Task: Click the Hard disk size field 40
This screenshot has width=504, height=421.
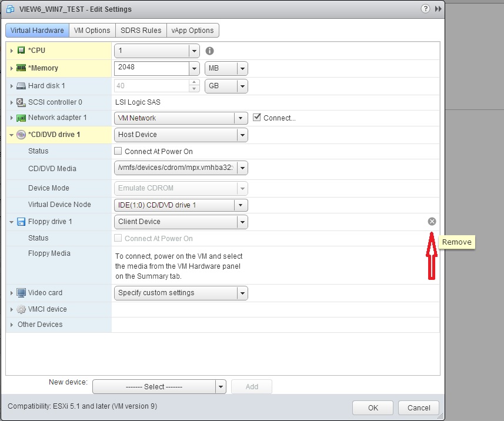Action: pos(152,86)
